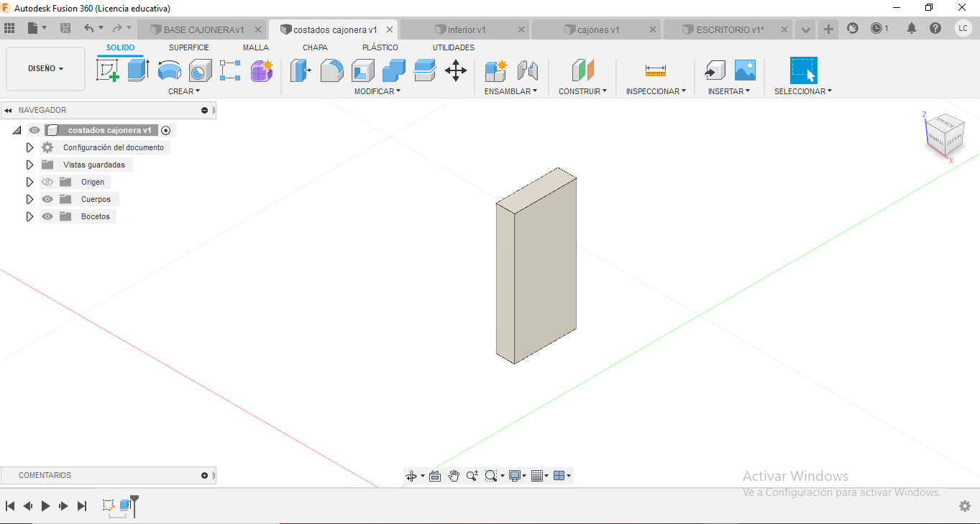Click the Redo arrow

(117, 29)
